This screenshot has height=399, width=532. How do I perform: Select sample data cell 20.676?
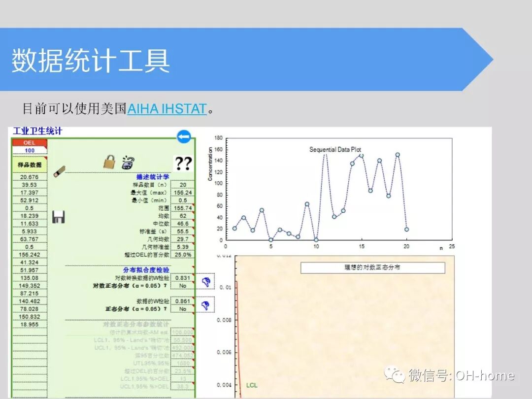[x=30, y=177]
